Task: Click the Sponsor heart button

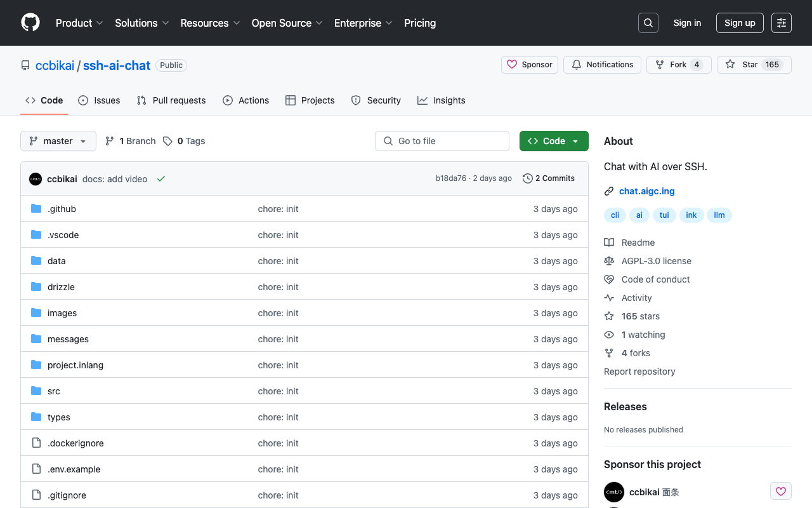Action: tap(530, 65)
